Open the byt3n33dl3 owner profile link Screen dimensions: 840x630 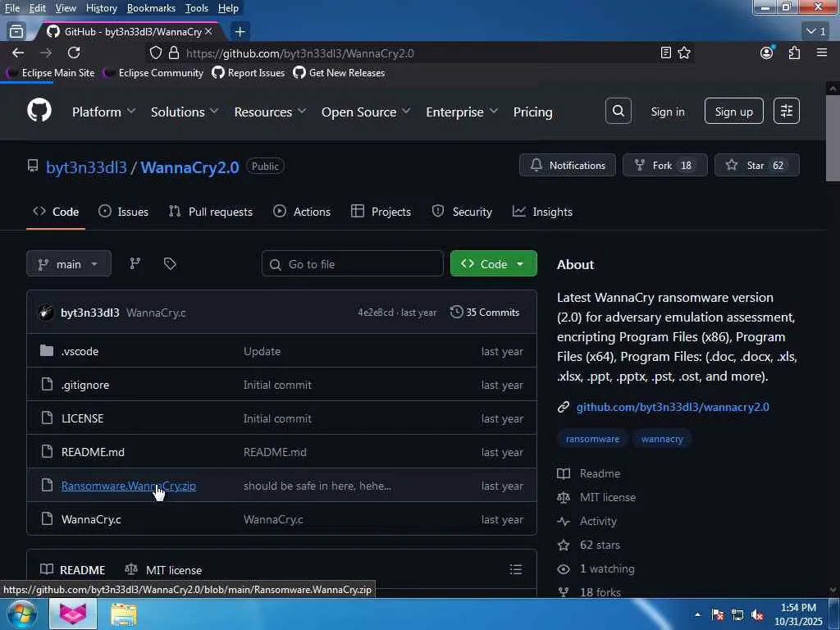point(86,167)
